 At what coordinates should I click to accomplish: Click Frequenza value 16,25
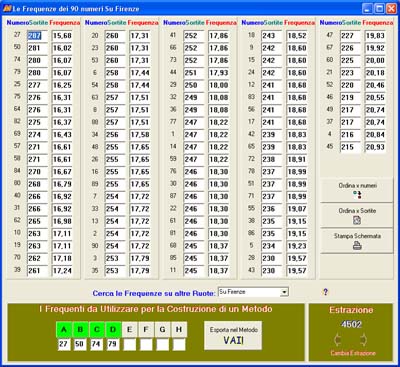[62, 85]
